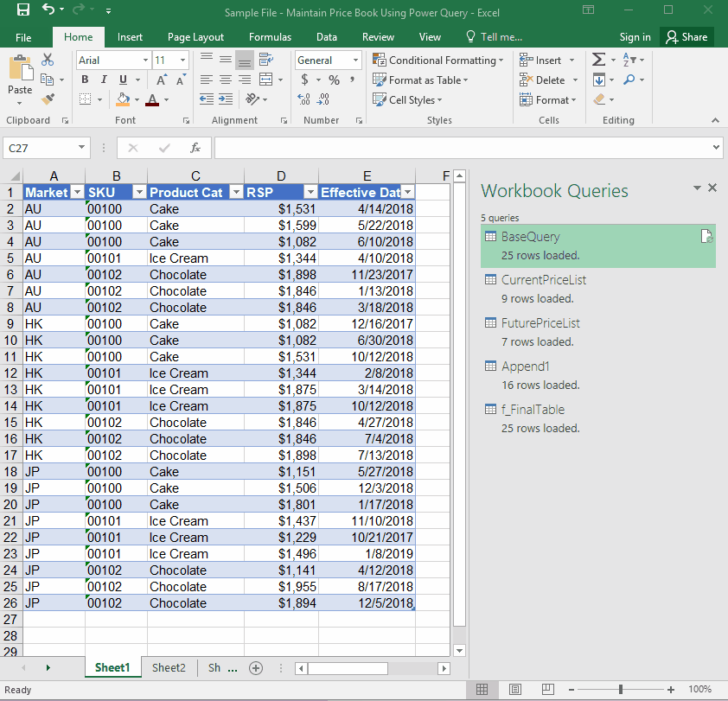Open the General number format dropdown
Screen dimensions: 728x701
(355, 61)
